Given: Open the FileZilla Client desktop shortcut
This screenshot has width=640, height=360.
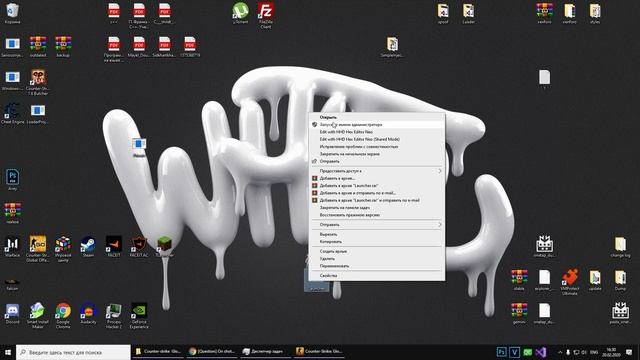Looking at the screenshot, I should pyautogui.click(x=266, y=15).
